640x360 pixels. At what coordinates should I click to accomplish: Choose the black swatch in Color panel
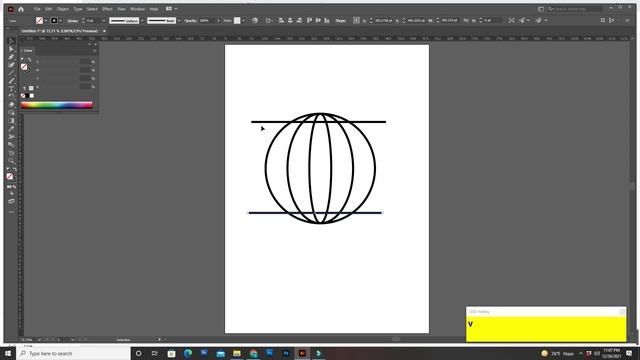tap(27, 96)
